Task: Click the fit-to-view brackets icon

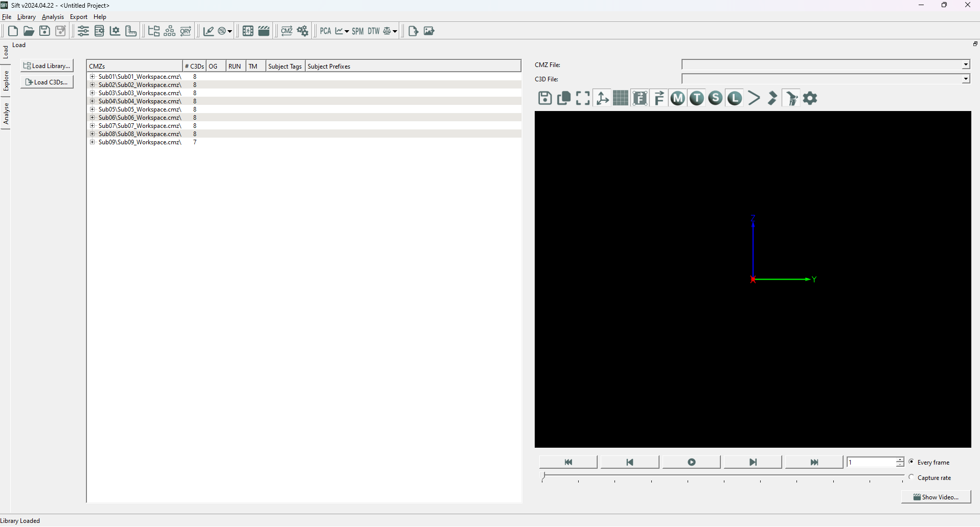Action: pos(583,98)
